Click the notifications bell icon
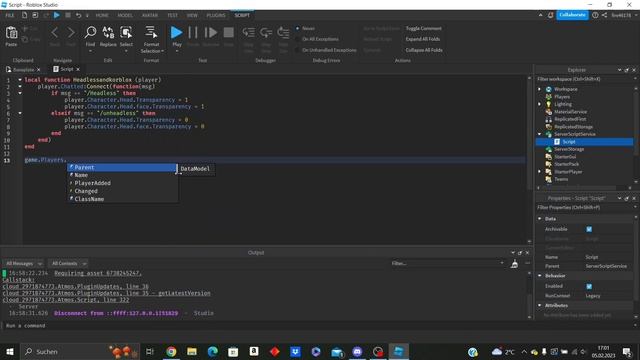Screen dimensions: 640x360 point(550,15)
